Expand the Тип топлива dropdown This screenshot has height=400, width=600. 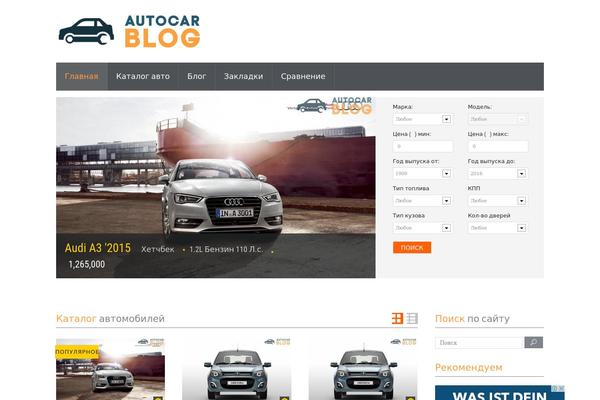click(422, 201)
